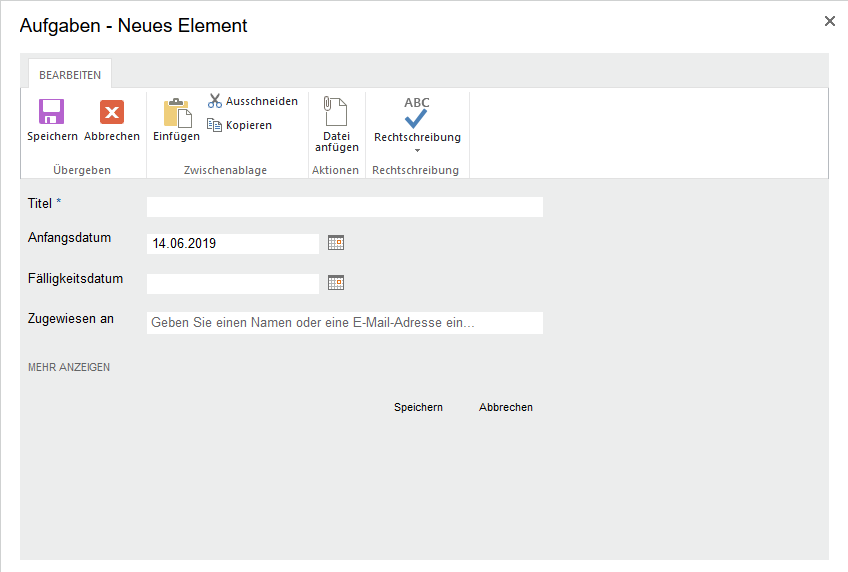Click the Ausschneiden scissors icon
The image size is (848, 572).
(215, 101)
